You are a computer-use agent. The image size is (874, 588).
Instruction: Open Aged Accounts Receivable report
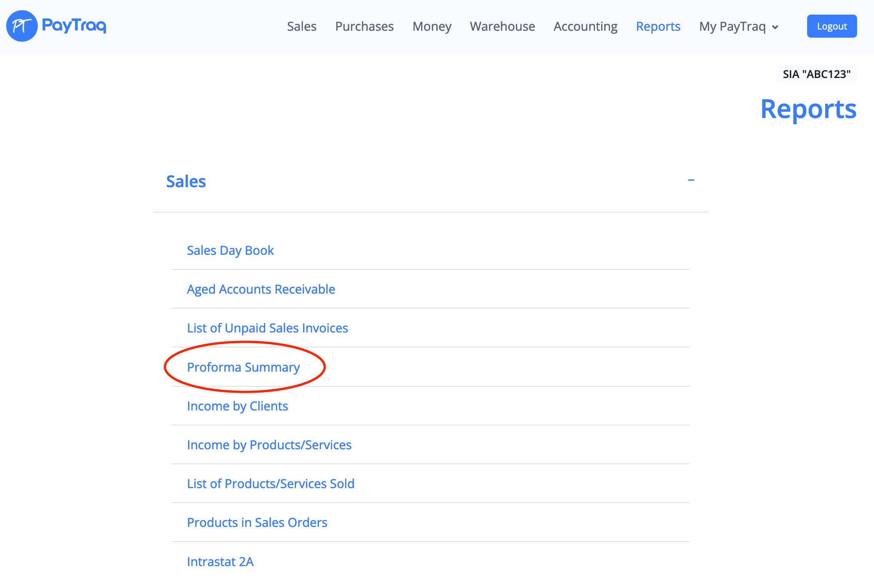[x=261, y=289]
